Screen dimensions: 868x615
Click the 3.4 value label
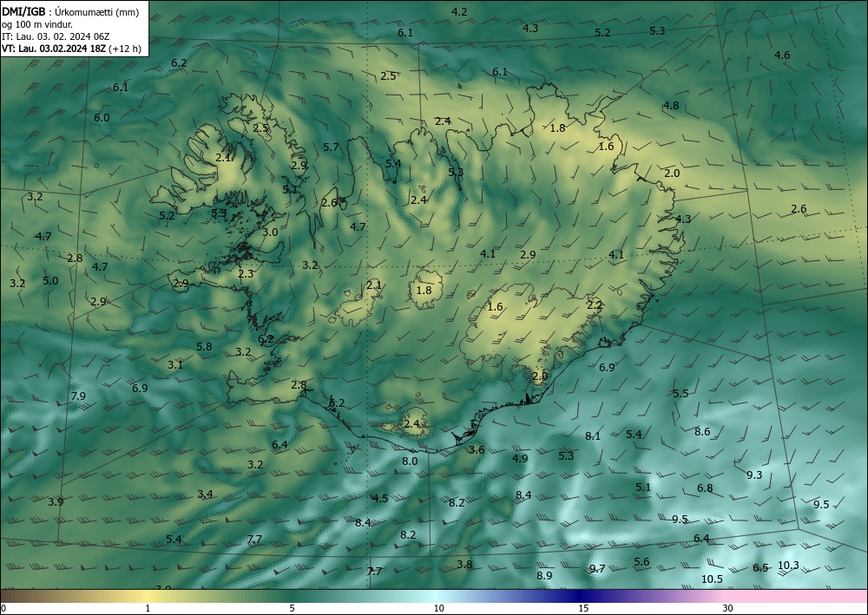coord(205,494)
